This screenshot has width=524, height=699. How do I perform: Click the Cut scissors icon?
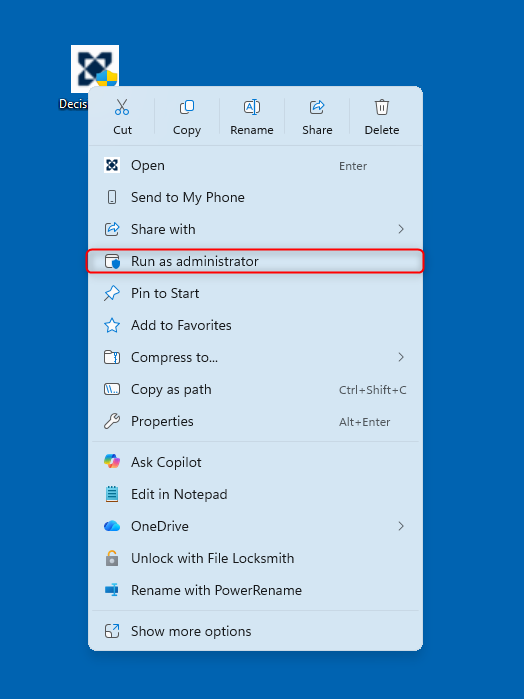(122, 107)
